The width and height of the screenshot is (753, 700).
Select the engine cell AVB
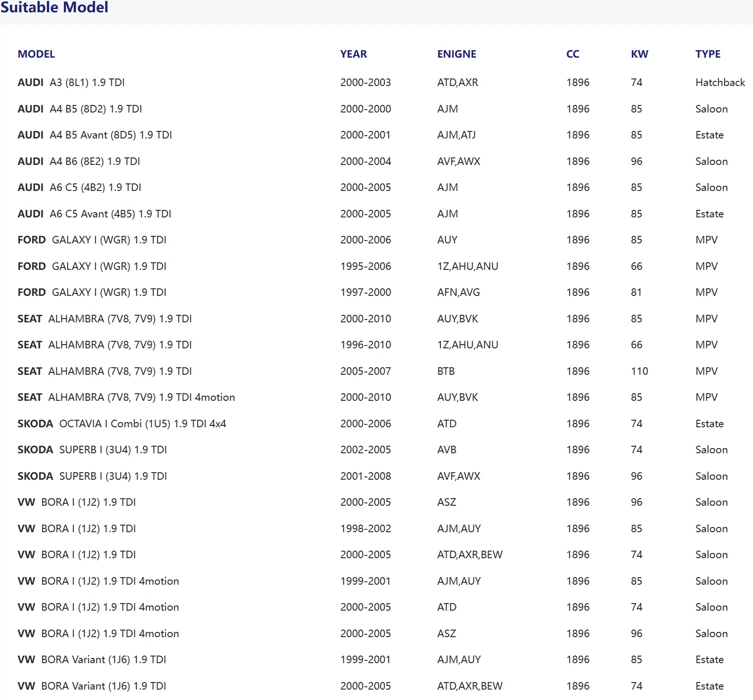(447, 449)
